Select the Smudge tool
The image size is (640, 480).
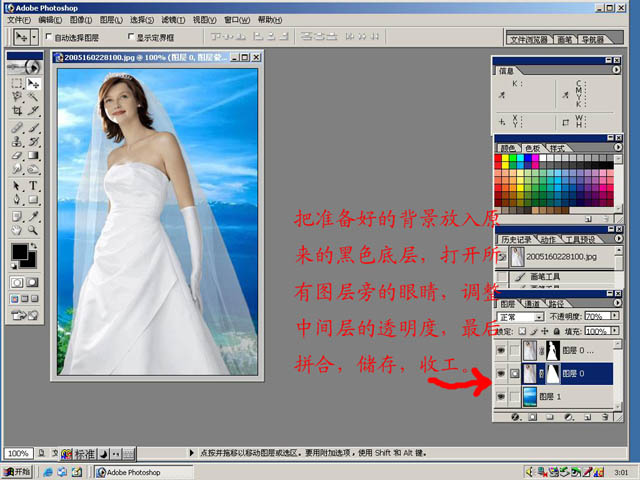[x=16, y=169]
